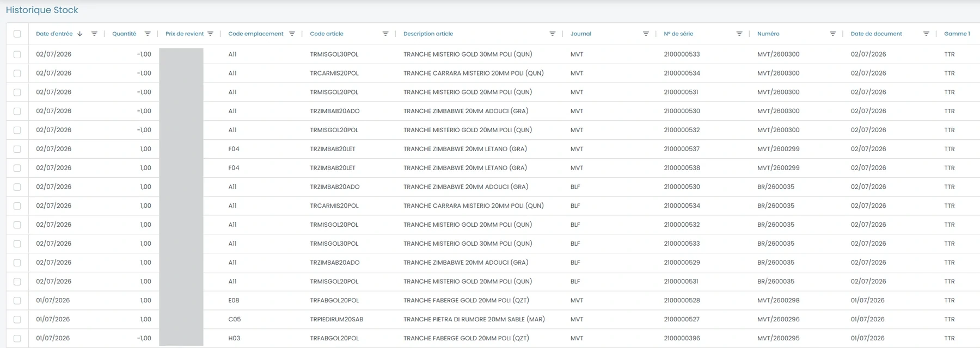Screen dimensions: 980x348
Task: Select cell MVT/2600298
Action: [779, 300]
